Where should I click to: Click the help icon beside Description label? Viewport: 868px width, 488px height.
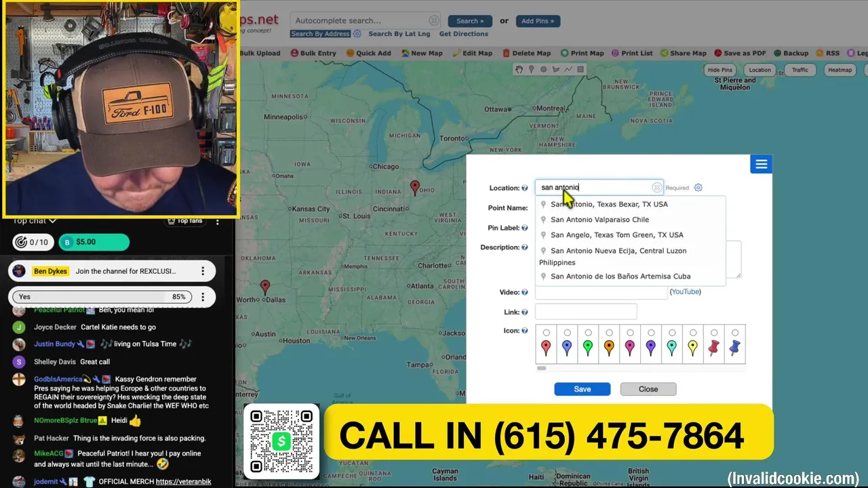pos(525,247)
